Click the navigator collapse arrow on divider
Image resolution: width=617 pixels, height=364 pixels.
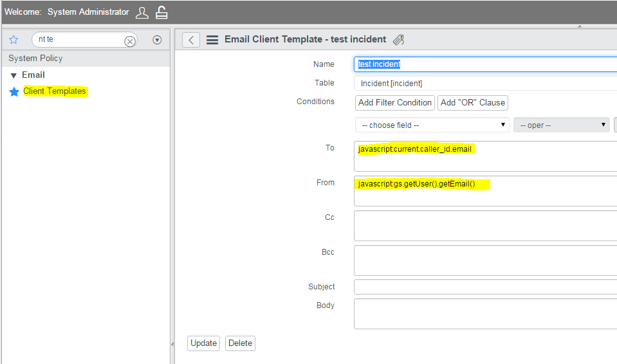[x=172, y=344]
